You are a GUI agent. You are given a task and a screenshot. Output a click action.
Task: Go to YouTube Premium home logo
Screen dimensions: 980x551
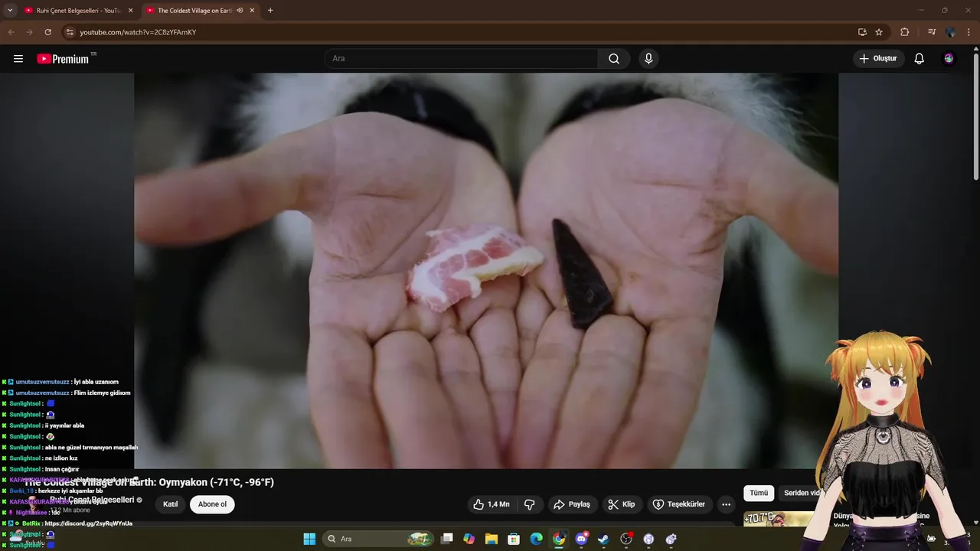coord(63,59)
